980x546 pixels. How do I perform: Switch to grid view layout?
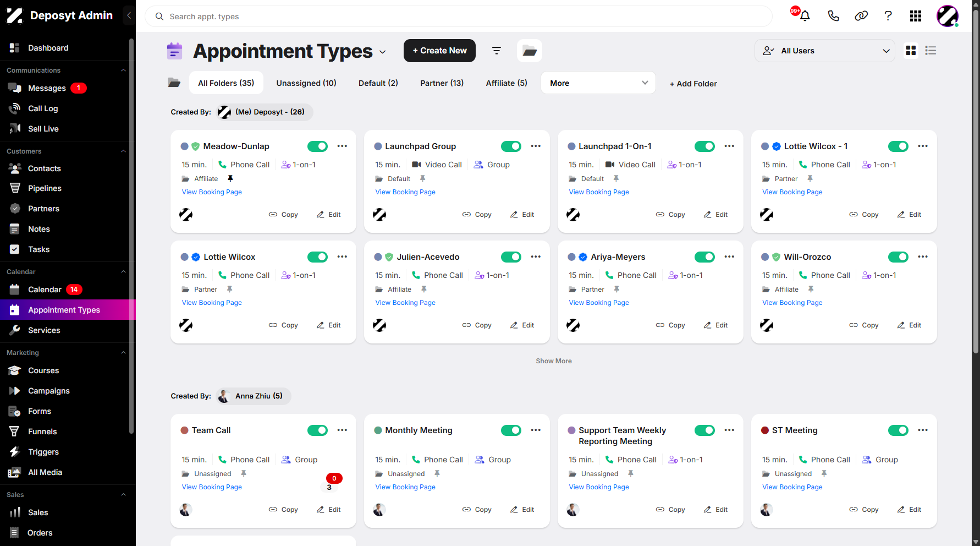(911, 51)
